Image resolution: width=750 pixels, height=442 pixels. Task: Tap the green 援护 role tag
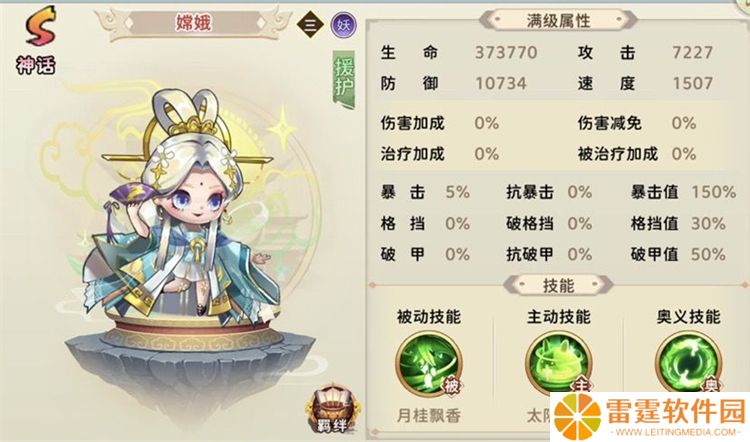(344, 79)
